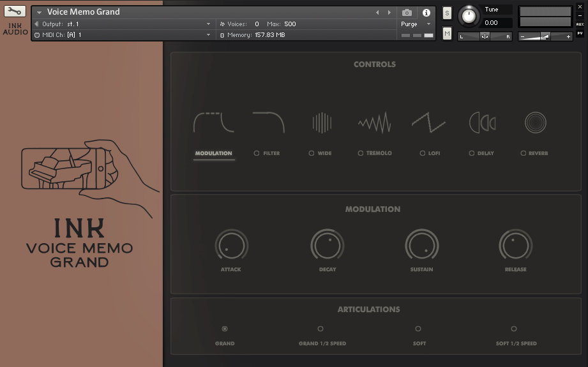Click the Reverb concentric circles icon
Screen dimensions: 588x367
pyautogui.click(x=535, y=122)
